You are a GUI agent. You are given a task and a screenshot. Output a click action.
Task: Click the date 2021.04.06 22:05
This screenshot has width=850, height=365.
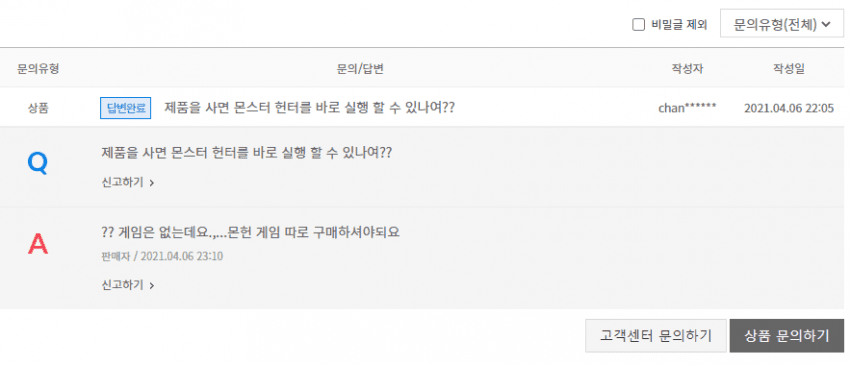789,108
